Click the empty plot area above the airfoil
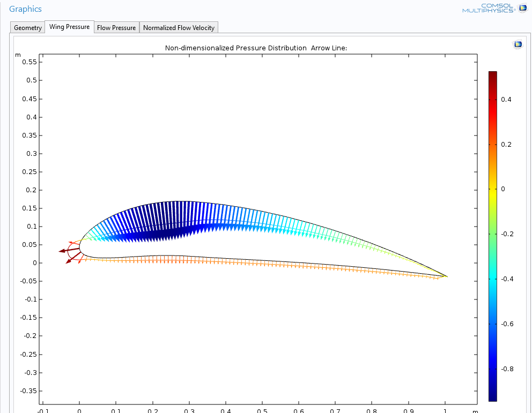The width and height of the screenshot is (532, 413). click(x=258, y=129)
